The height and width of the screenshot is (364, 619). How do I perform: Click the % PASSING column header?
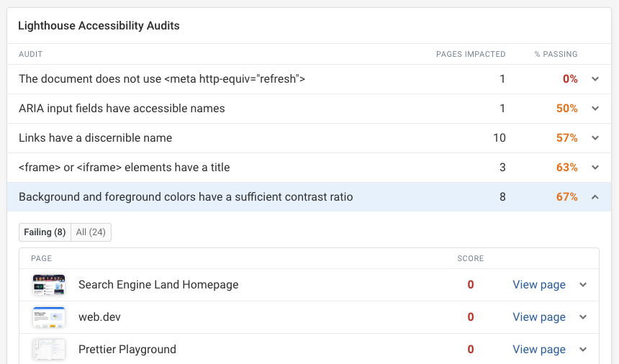556,55
